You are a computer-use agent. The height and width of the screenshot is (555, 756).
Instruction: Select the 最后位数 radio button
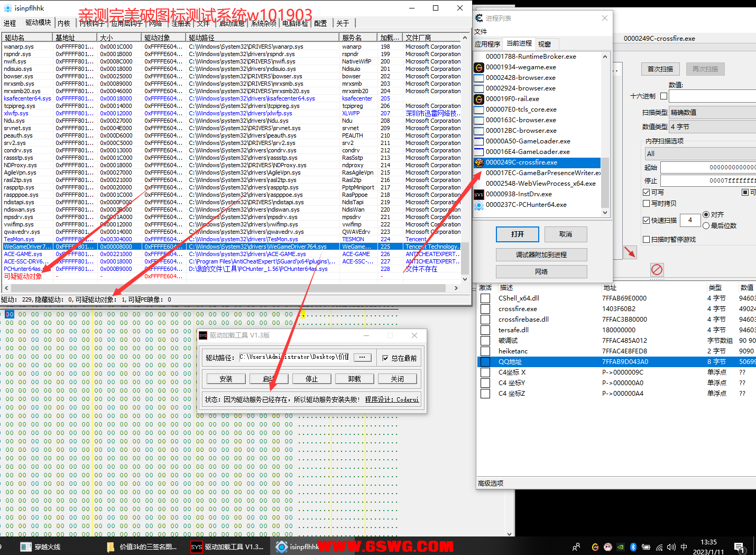[706, 226]
